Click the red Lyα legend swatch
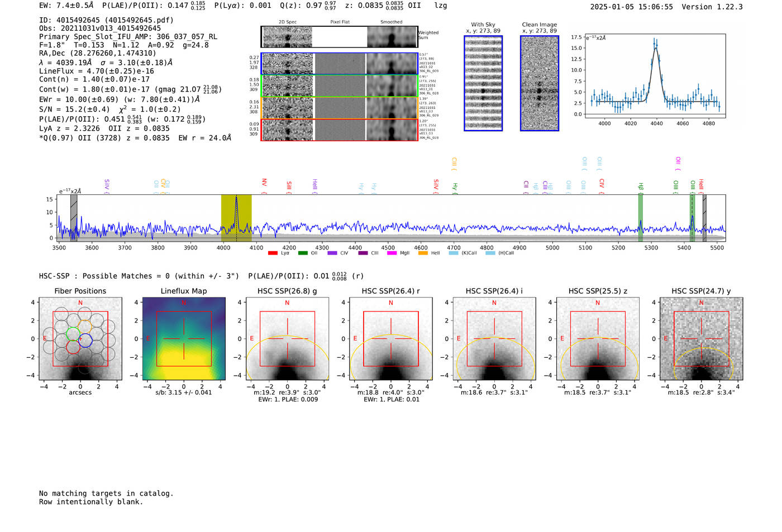 click(273, 253)
